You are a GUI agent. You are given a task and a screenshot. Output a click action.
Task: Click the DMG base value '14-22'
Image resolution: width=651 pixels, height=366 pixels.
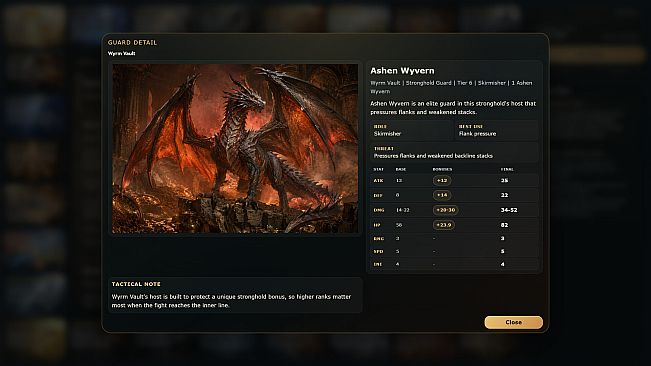coord(403,210)
